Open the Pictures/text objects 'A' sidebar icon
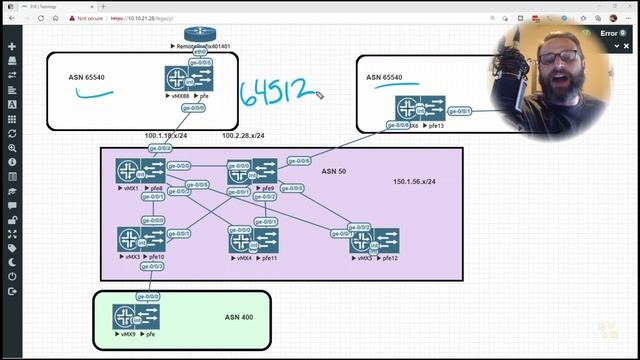This screenshot has width=640, height=360. point(12,104)
